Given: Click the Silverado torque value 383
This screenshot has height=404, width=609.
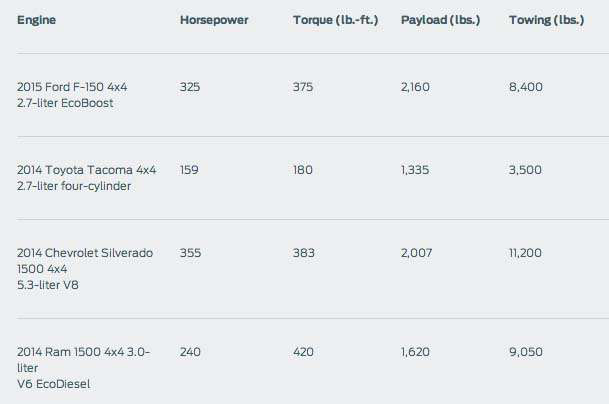Looking at the screenshot, I should click(x=303, y=253).
